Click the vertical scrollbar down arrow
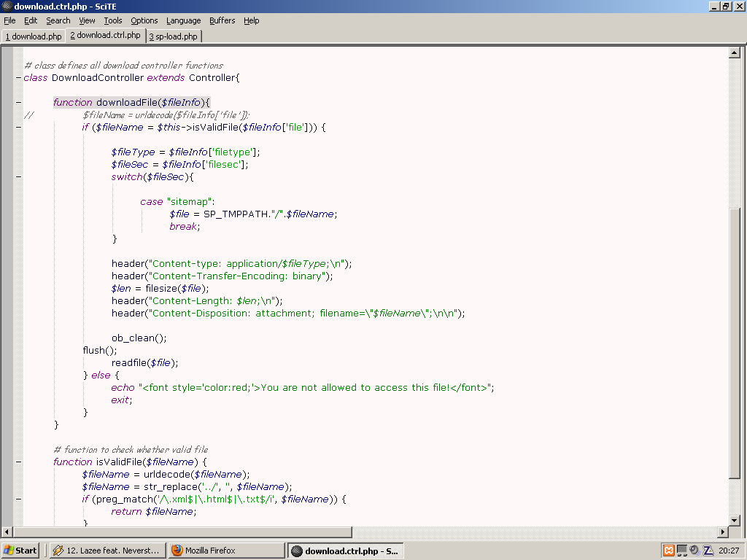The height and width of the screenshot is (560, 747). pyautogui.click(x=734, y=520)
